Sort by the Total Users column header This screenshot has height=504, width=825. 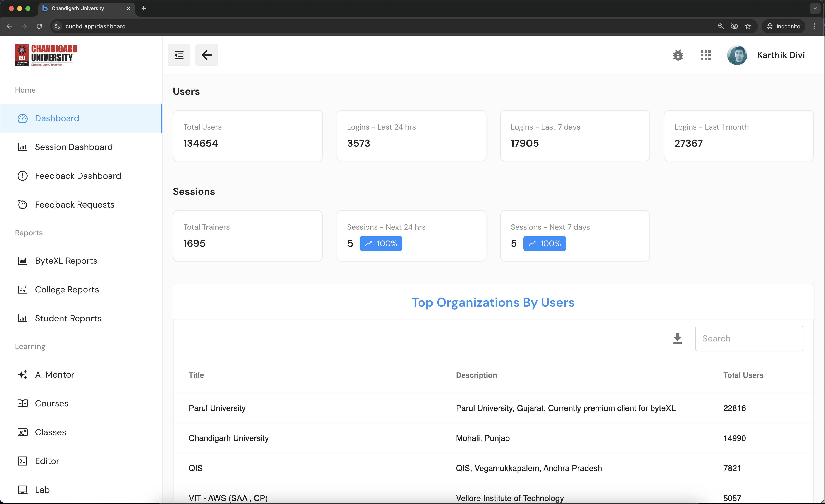point(743,375)
